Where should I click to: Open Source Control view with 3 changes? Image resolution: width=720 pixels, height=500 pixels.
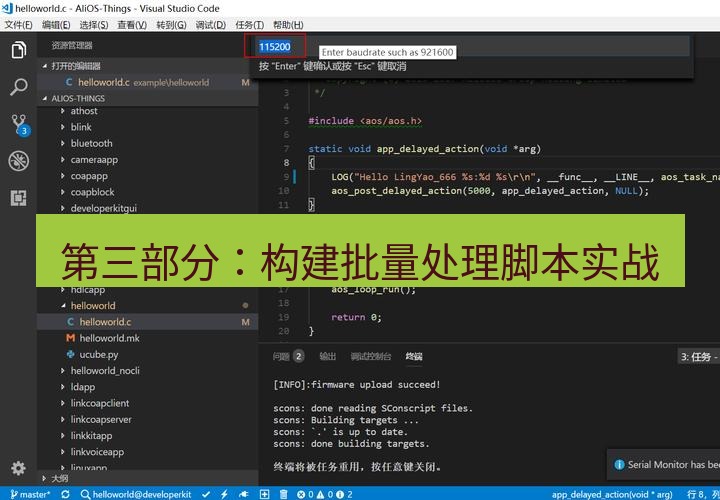click(x=19, y=125)
